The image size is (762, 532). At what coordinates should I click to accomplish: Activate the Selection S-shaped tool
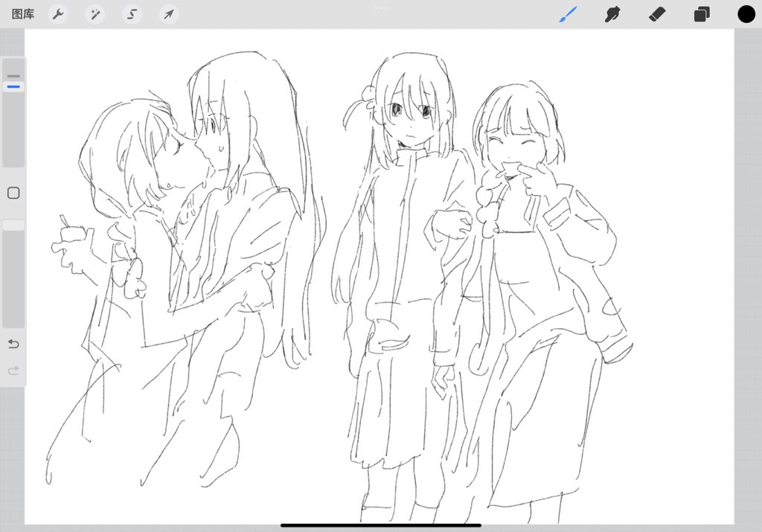point(132,14)
